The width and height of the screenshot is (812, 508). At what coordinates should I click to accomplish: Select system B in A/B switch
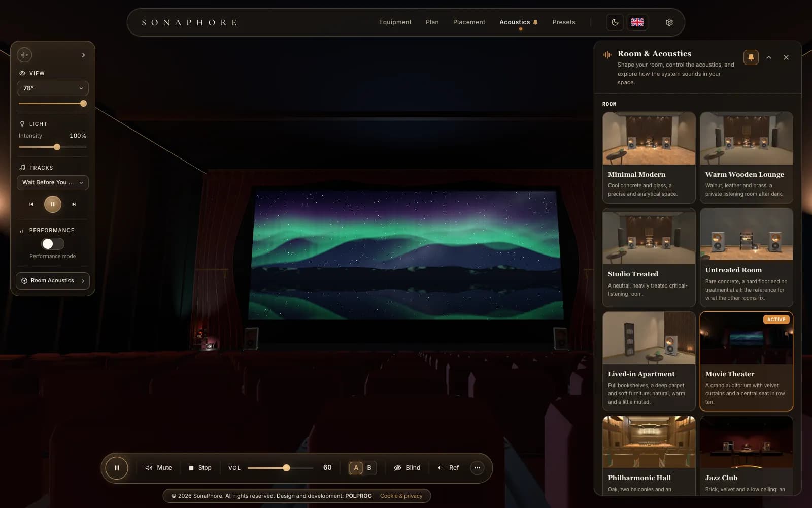(x=369, y=468)
